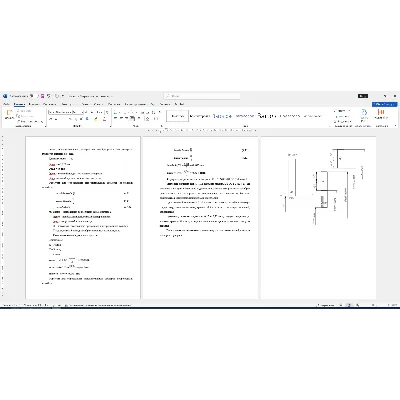
Task: Apply the Normal style from gallery
Action: [178, 116]
